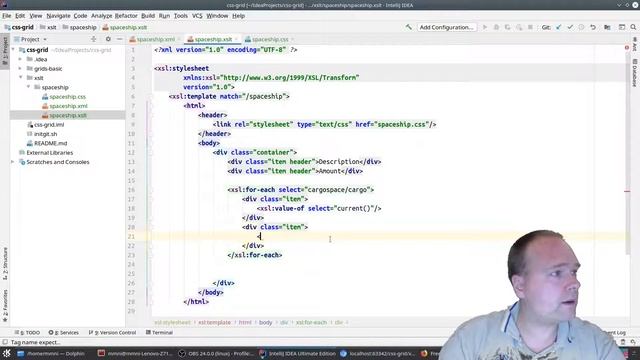
Task: Open the Services tool window
Action: 64,332
